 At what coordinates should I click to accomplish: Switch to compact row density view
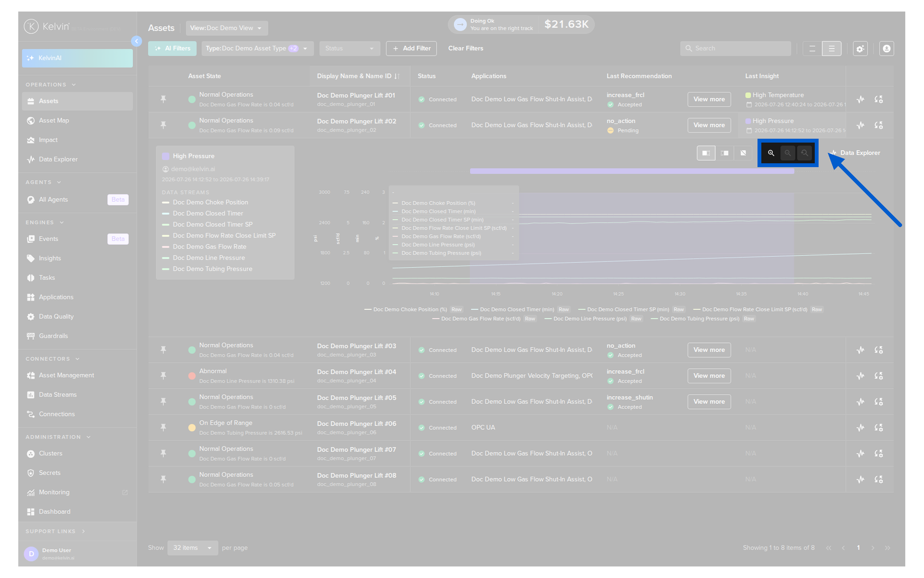812,49
